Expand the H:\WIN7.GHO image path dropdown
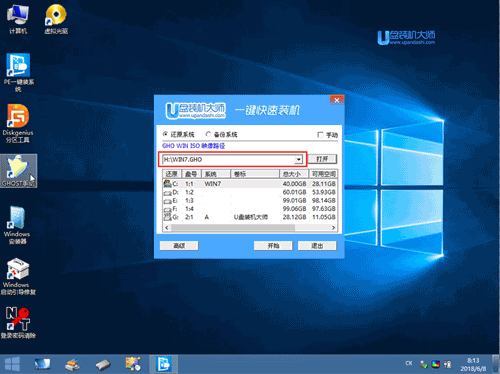The width and height of the screenshot is (500, 374). 298,159
